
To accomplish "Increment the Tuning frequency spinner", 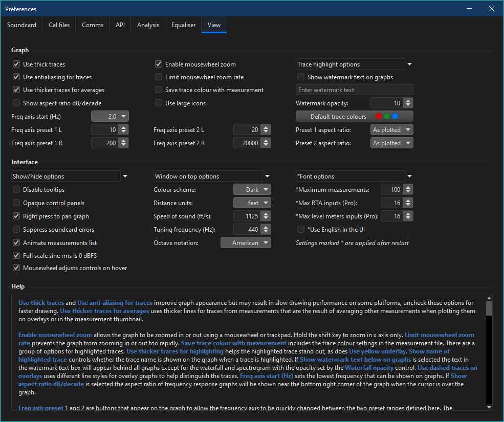I will point(266,227).
